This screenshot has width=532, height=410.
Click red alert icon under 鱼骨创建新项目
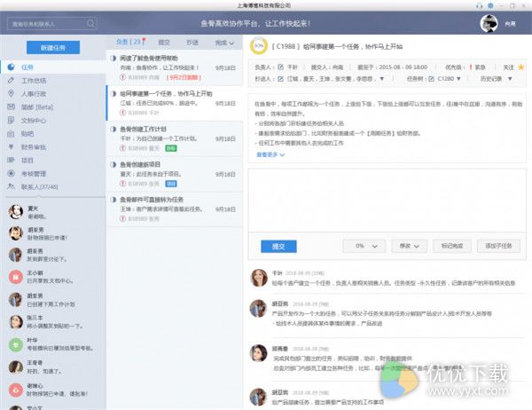[x=123, y=184]
